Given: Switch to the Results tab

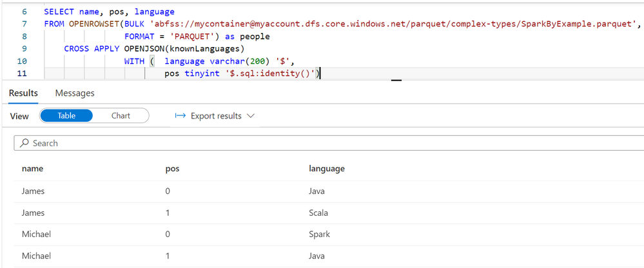Looking at the screenshot, I should pyautogui.click(x=23, y=93).
